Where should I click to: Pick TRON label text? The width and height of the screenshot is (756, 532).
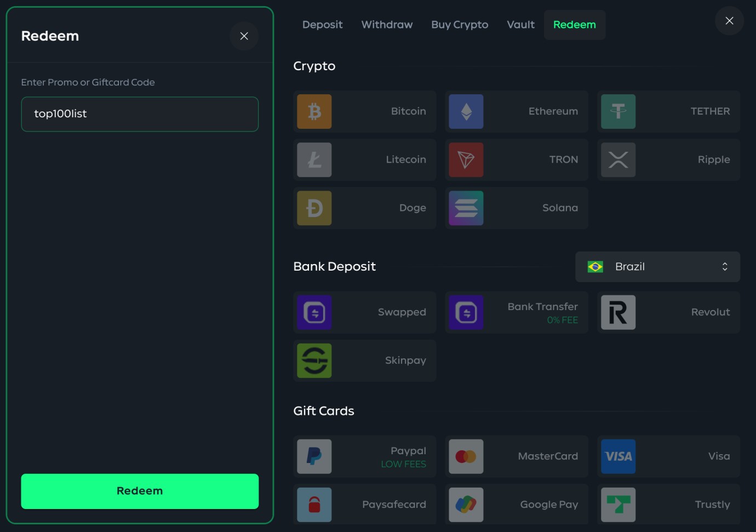[564, 159]
